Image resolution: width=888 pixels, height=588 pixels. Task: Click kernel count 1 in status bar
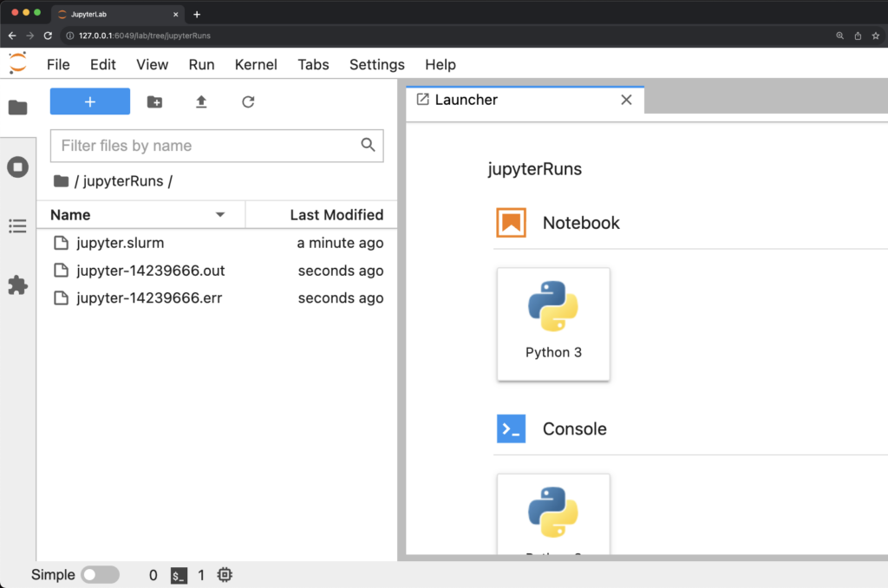coord(201,575)
